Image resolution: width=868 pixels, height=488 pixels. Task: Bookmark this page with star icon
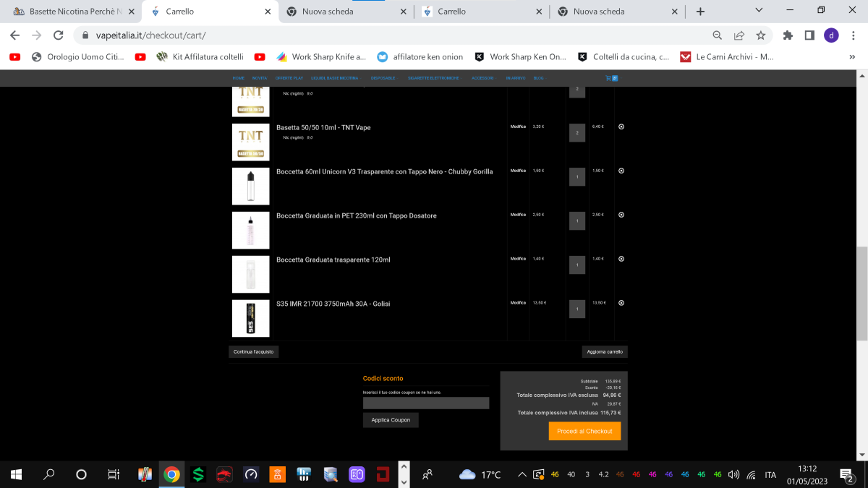coord(760,35)
